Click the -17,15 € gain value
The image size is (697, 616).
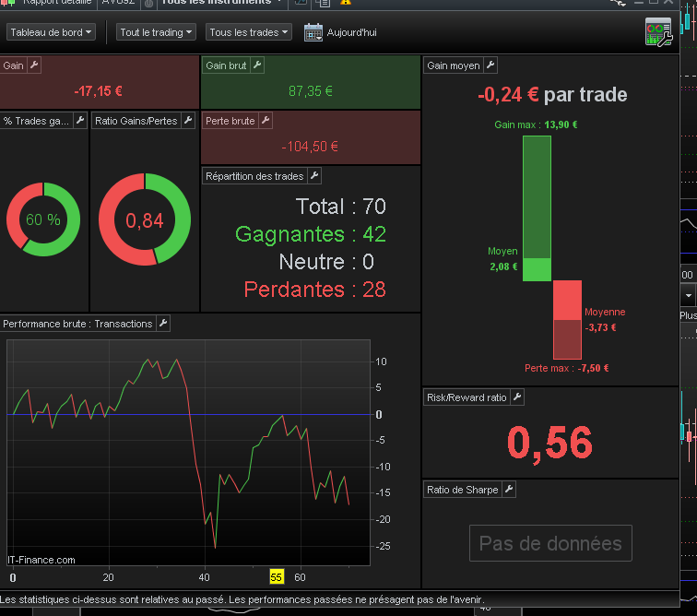pyautogui.click(x=99, y=91)
